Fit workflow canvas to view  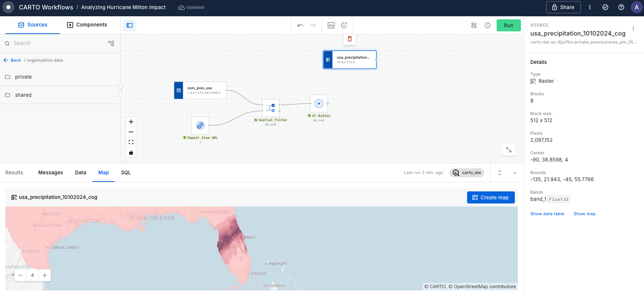pyautogui.click(x=131, y=142)
